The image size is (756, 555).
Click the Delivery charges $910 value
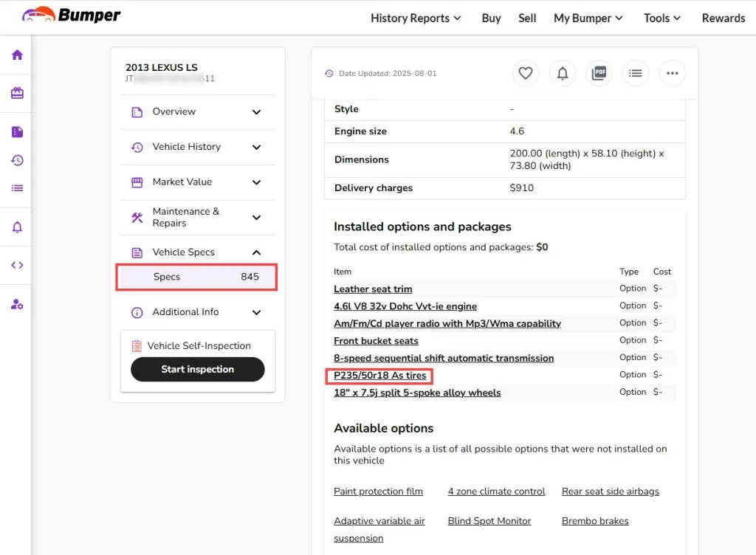522,188
